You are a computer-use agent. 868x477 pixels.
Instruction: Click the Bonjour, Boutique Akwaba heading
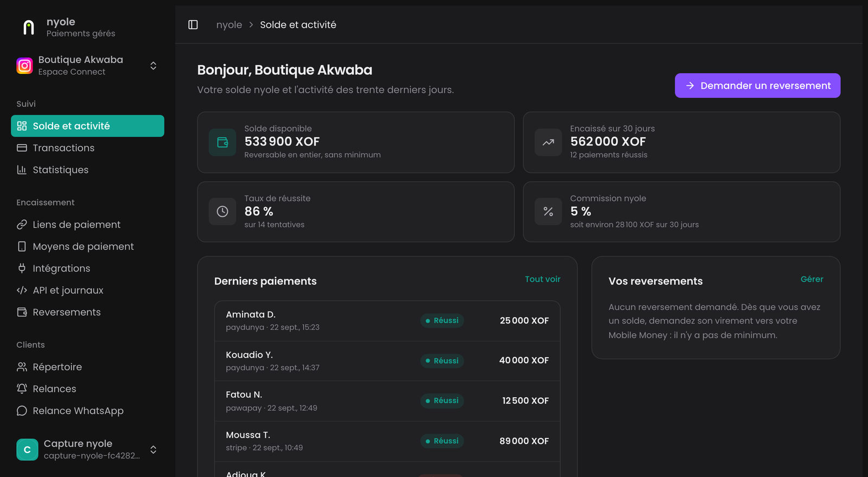tap(285, 70)
